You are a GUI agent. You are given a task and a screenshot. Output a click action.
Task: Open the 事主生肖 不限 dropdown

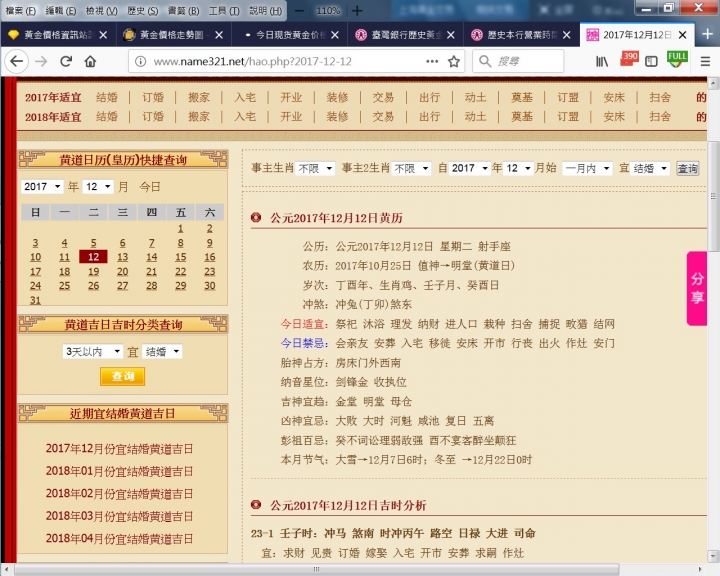[x=315, y=169]
